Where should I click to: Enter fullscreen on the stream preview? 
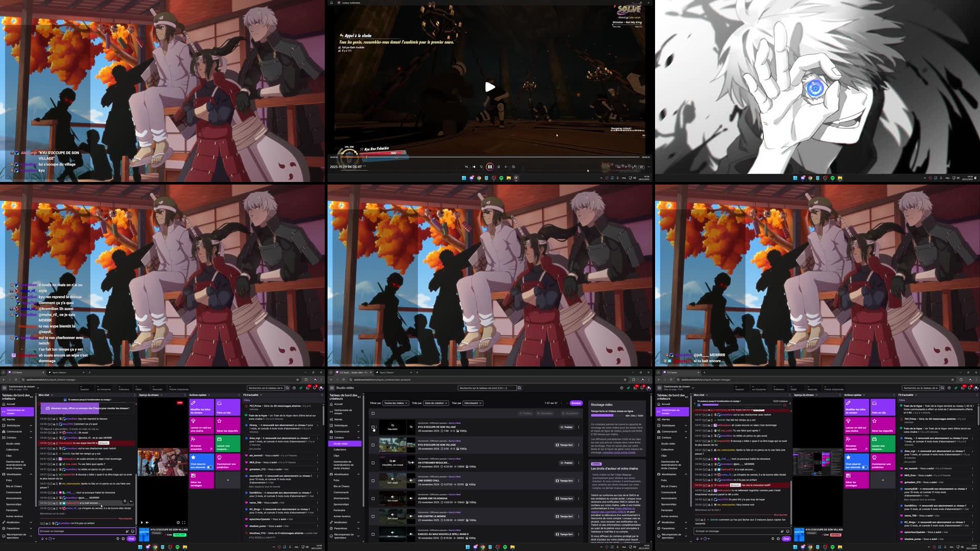[183, 523]
